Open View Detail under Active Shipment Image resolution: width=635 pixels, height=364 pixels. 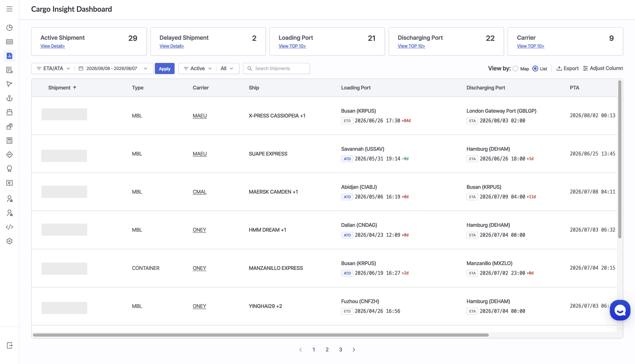[x=53, y=46]
